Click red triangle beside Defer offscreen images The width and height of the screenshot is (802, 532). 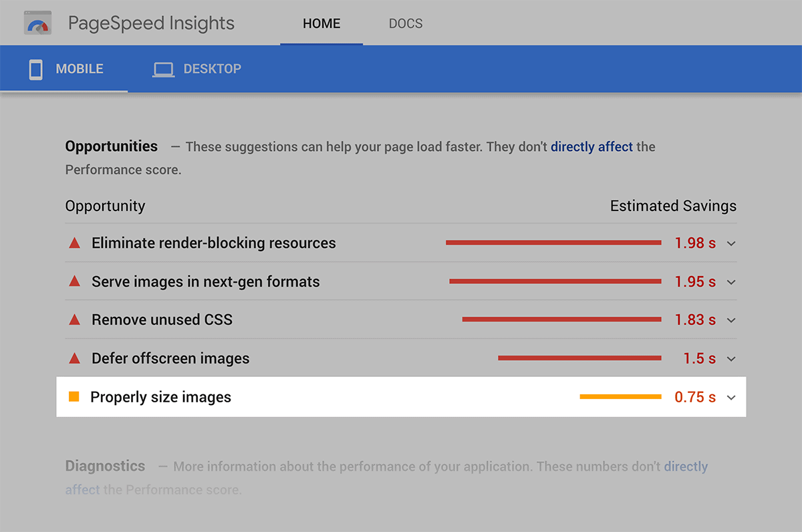tap(74, 359)
